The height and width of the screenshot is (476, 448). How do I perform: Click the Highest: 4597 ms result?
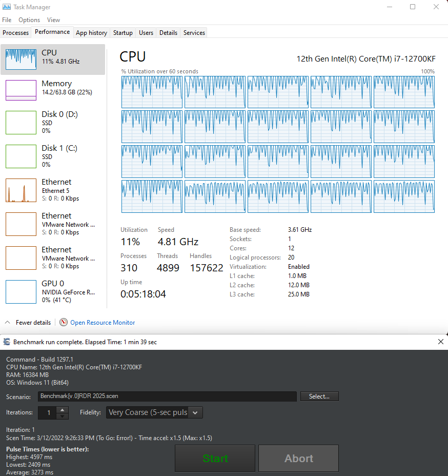click(29, 457)
